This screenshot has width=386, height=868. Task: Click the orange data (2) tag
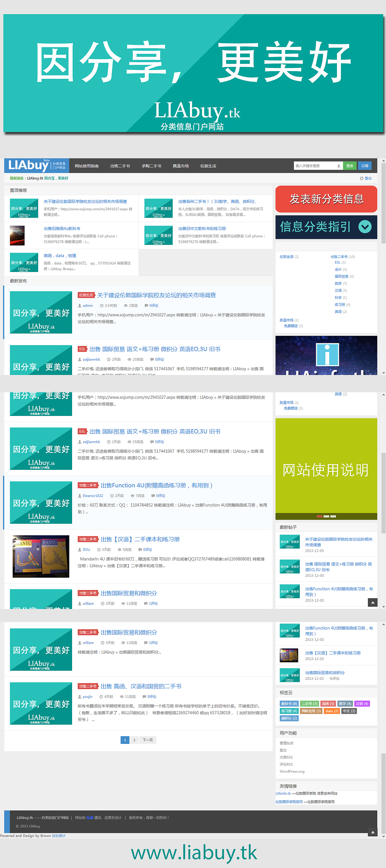tap(332, 711)
